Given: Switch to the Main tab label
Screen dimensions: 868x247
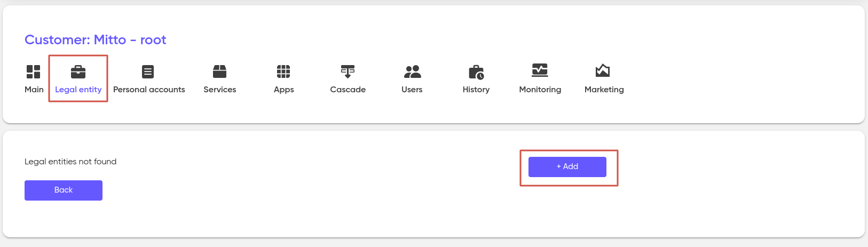Looking at the screenshot, I should [x=34, y=90].
